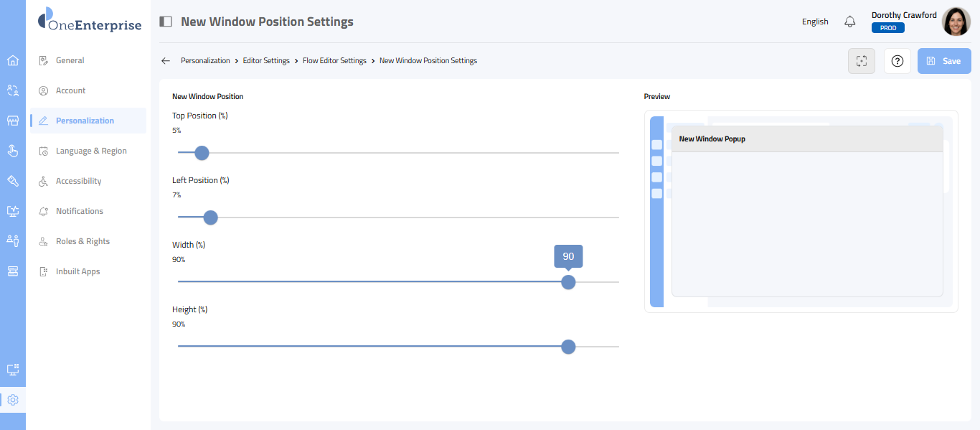Image resolution: width=980 pixels, height=430 pixels.
Task: Open the General settings section
Action: click(70, 60)
